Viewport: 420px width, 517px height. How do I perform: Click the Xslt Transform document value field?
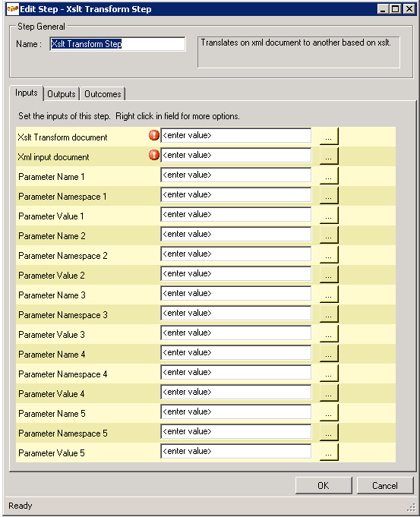tap(236, 136)
